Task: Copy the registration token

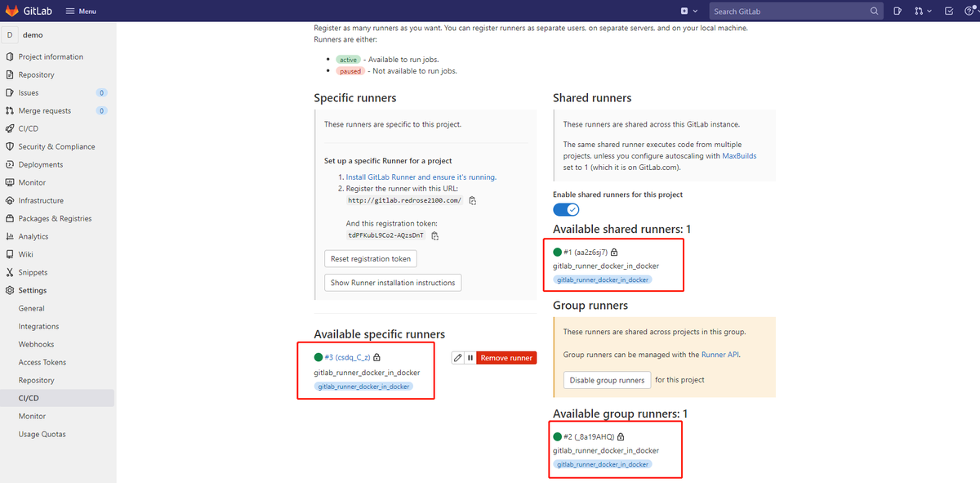Action: point(435,235)
